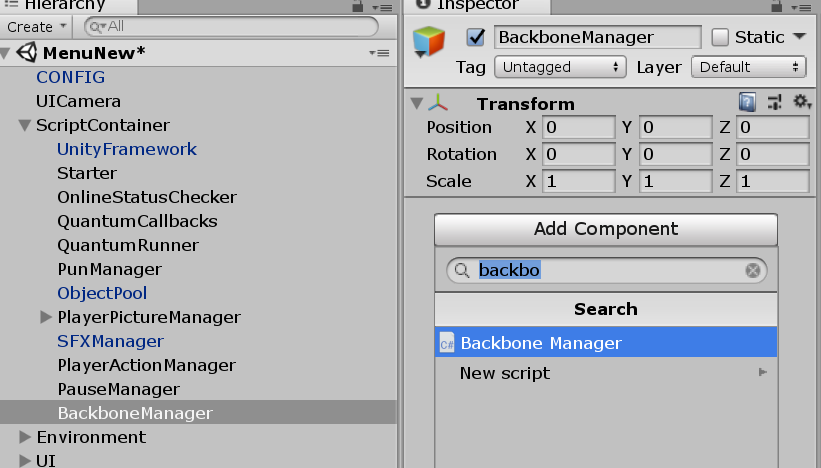This screenshot has width=821, height=468.
Task: Select Backbone Manager search result
Action: coord(606,343)
